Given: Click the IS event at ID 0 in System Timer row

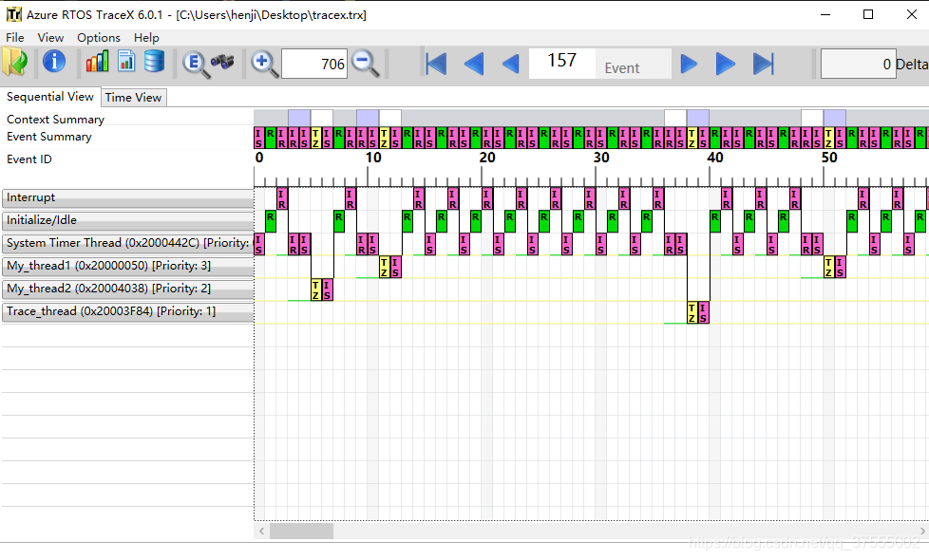Looking at the screenshot, I should (259, 244).
